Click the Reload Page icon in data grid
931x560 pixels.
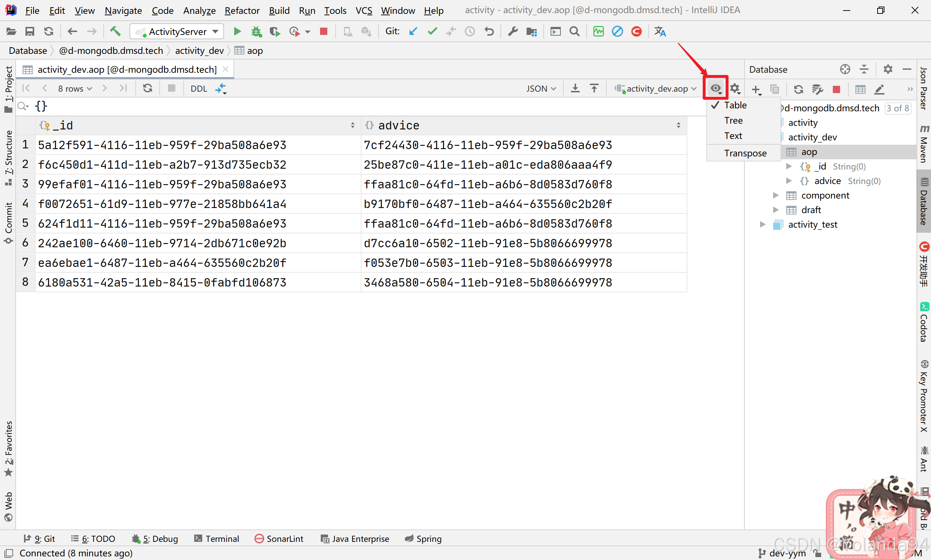click(148, 88)
